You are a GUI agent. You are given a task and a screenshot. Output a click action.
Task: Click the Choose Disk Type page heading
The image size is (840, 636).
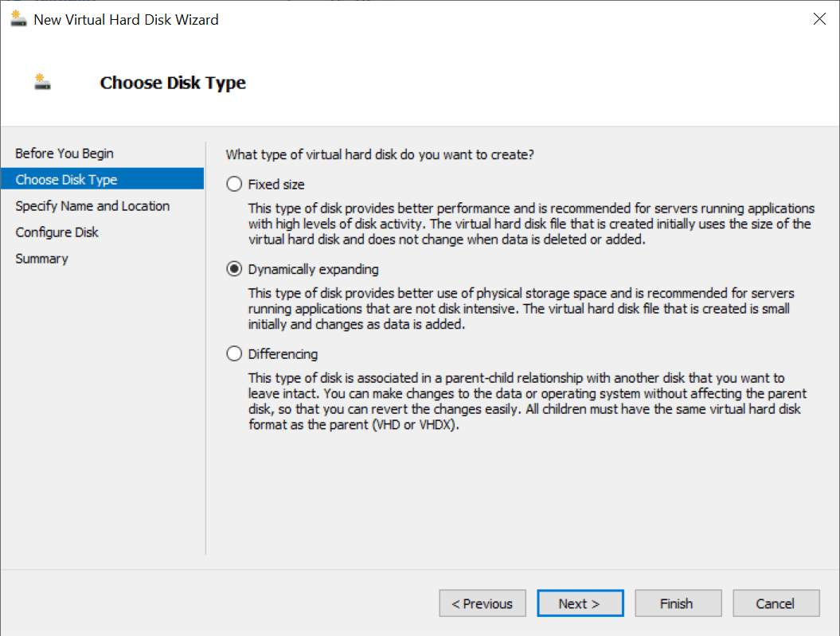click(173, 83)
